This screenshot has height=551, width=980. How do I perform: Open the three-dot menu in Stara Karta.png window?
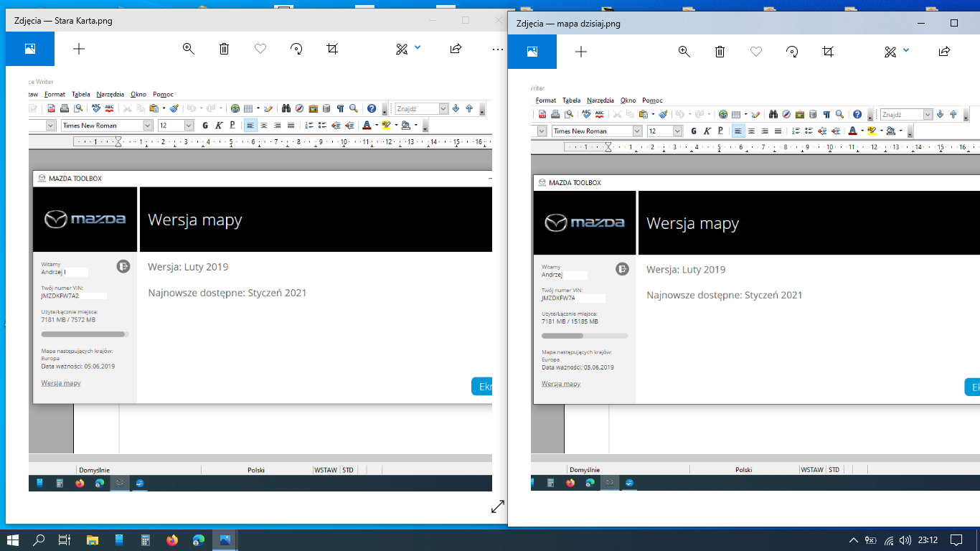click(497, 49)
